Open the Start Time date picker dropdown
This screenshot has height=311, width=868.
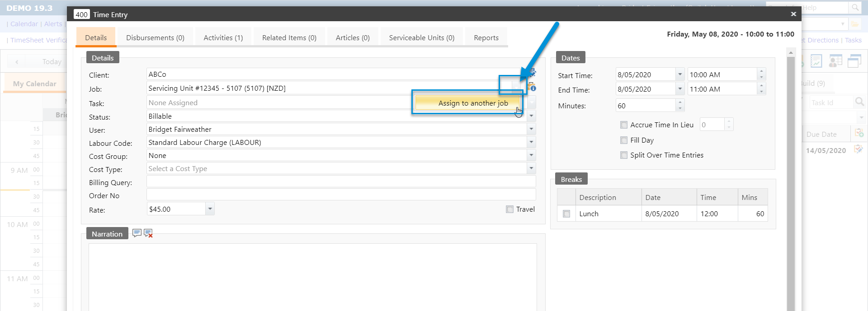pyautogui.click(x=680, y=74)
